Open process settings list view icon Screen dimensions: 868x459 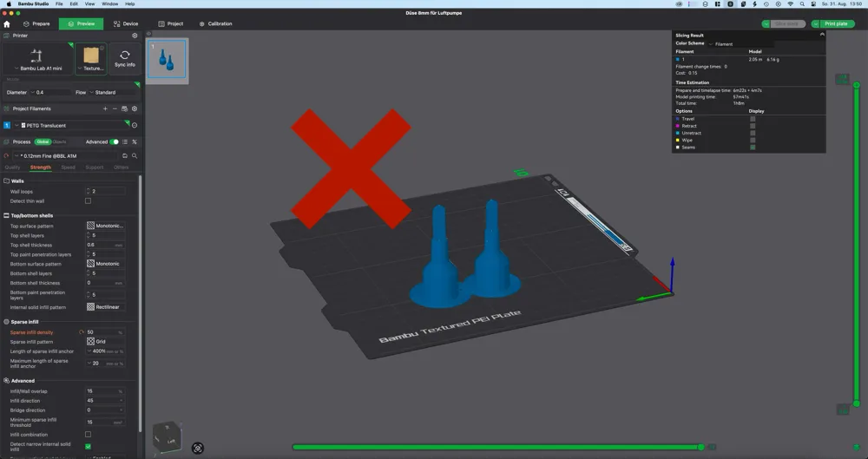click(x=125, y=141)
